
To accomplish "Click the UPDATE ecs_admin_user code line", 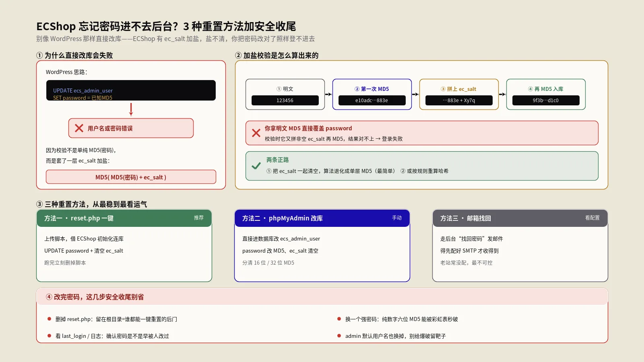I will point(83,90).
